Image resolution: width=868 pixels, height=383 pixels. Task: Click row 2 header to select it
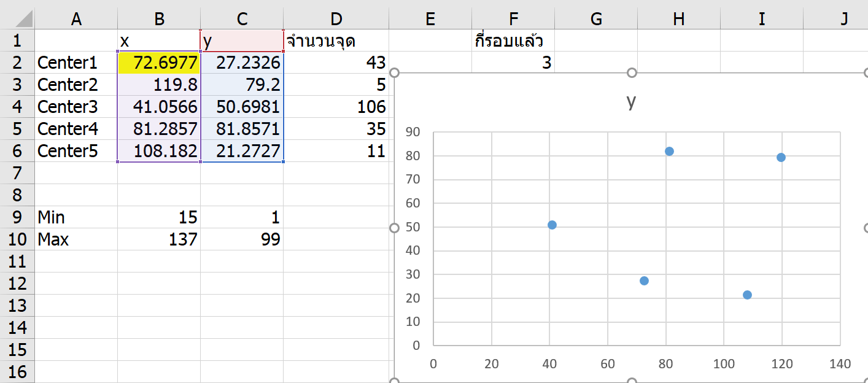coord(17,63)
